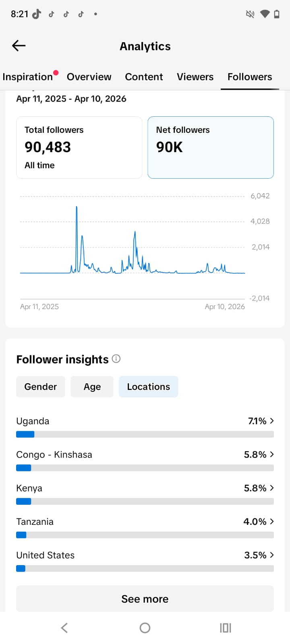Open Android recent apps button
The width and height of the screenshot is (290, 644).
coord(226,627)
